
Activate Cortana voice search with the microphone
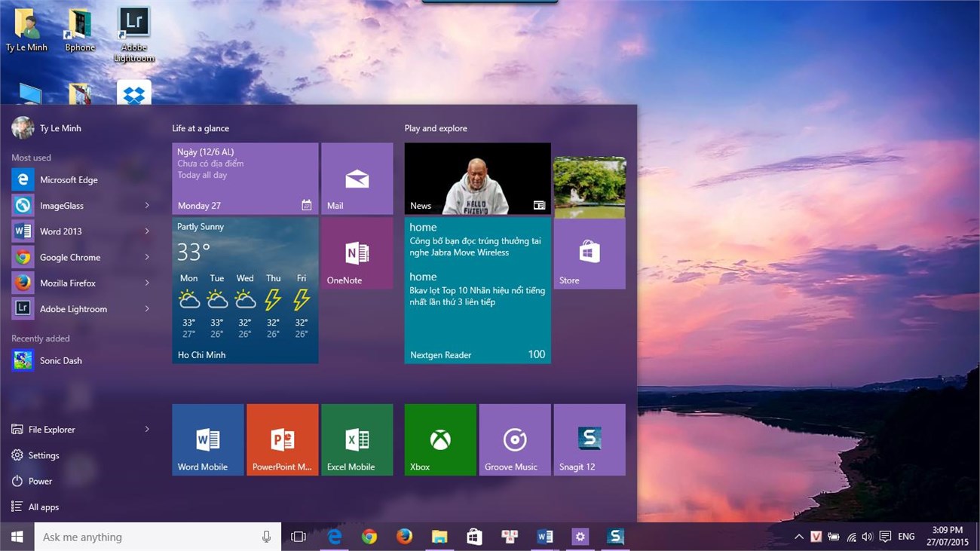point(266,537)
